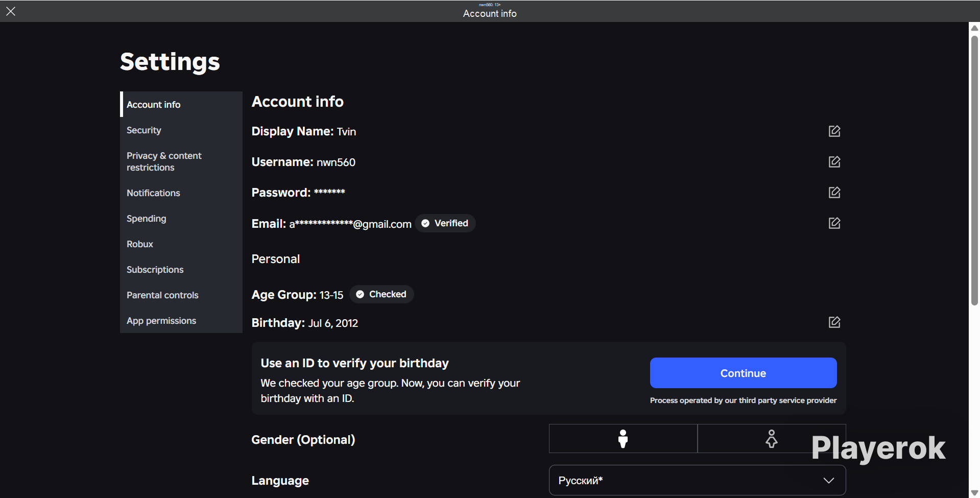
Task: Open the Password edit icon
Action: click(834, 193)
